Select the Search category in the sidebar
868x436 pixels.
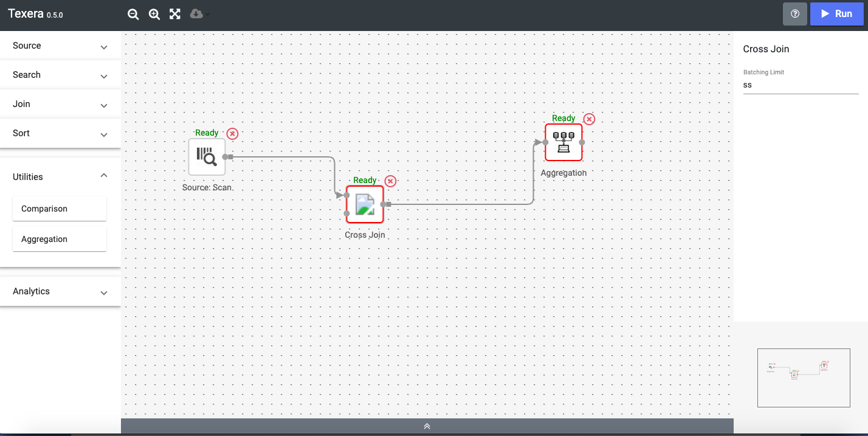coord(59,74)
